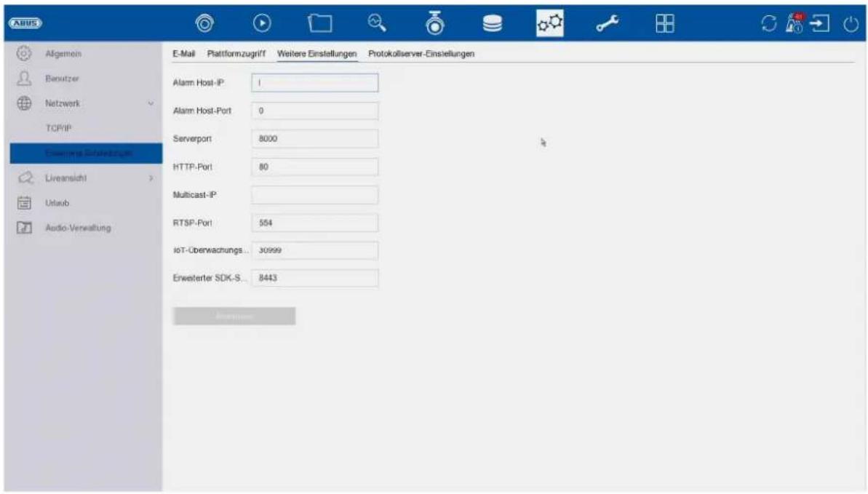Click the Netzwerk globe icon in sidebar

pos(24,103)
